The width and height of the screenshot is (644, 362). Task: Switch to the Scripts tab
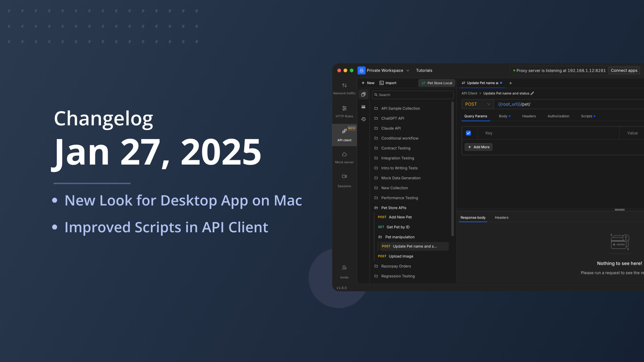coord(587,116)
